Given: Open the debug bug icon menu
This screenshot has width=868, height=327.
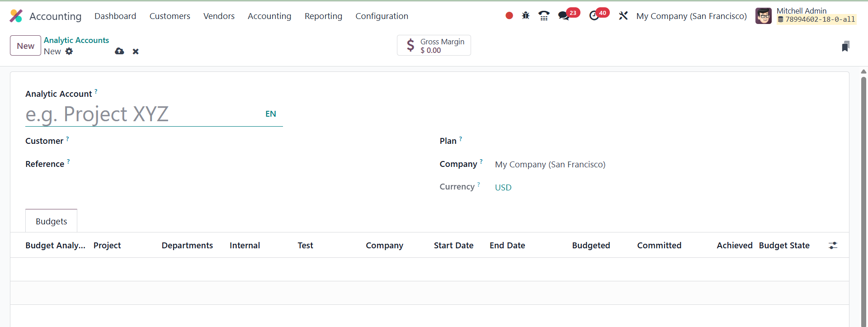Looking at the screenshot, I should click(525, 16).
